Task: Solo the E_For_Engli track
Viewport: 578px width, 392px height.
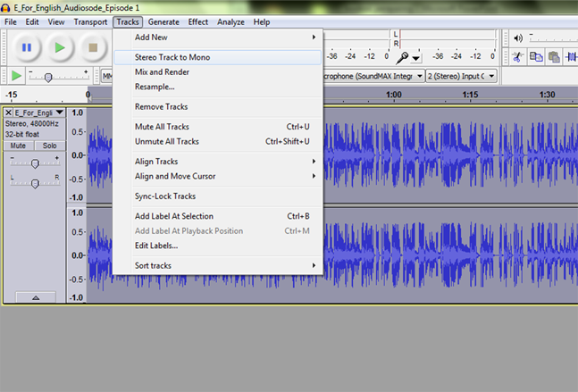Action: [49, 146]
